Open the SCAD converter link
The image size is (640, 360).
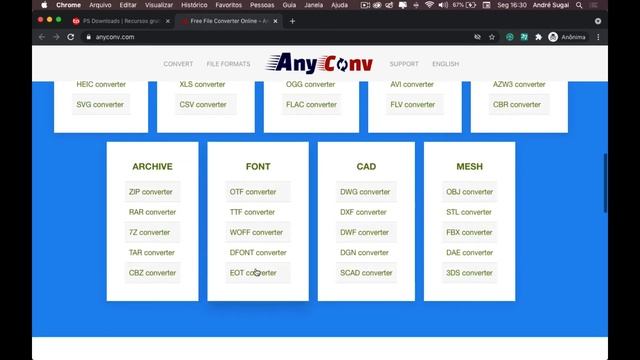[x=366, y=273]
